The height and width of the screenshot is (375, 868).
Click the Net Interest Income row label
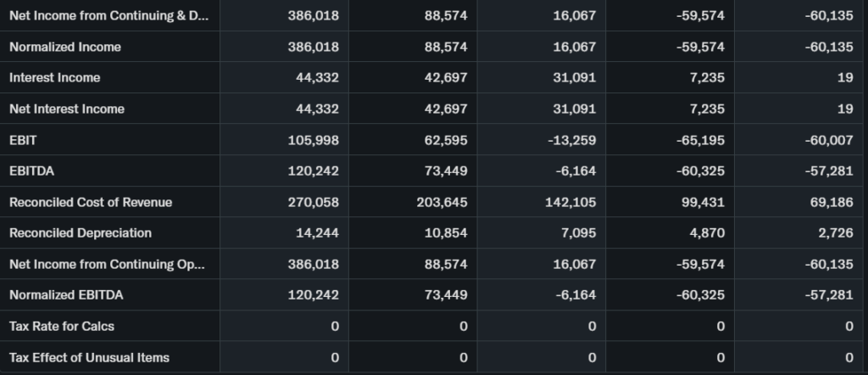point(67,109)
